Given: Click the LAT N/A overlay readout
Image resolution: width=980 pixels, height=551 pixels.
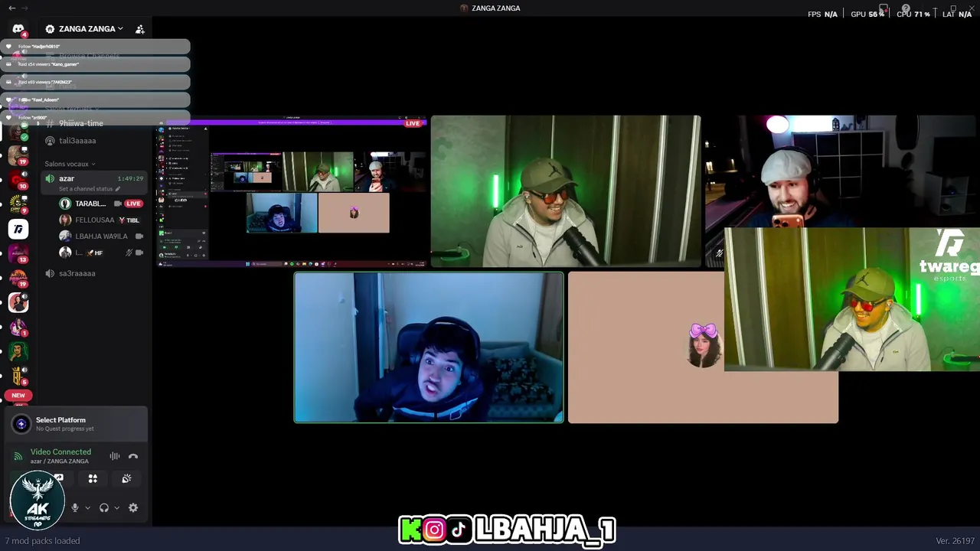Looking at the screenshot, I should click(957, 14).
